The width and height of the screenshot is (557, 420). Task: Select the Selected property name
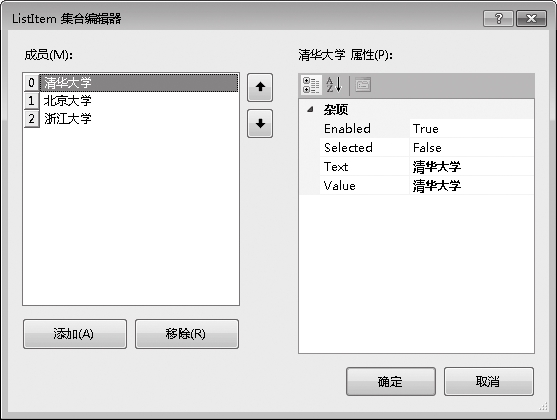(364, 147)
